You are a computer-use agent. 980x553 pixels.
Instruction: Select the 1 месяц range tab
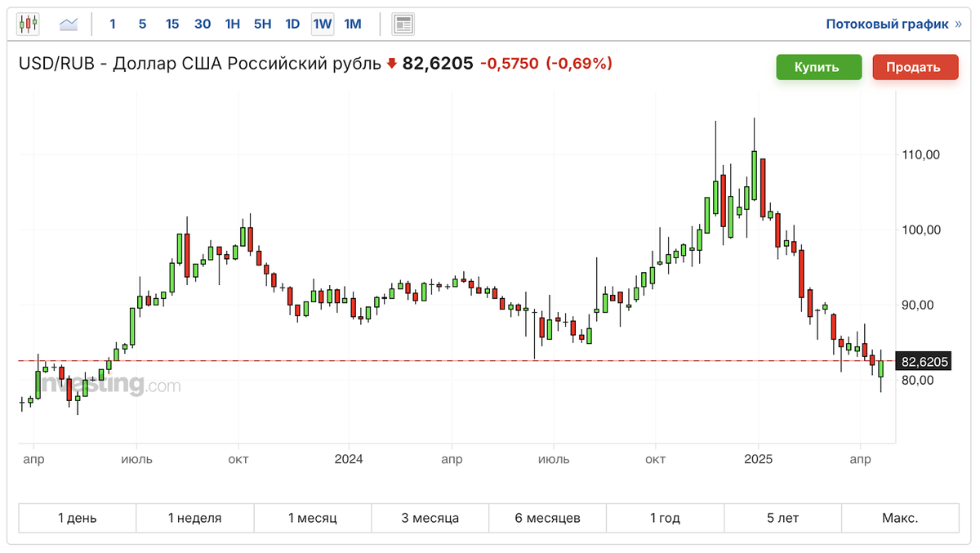pos(313,518)
